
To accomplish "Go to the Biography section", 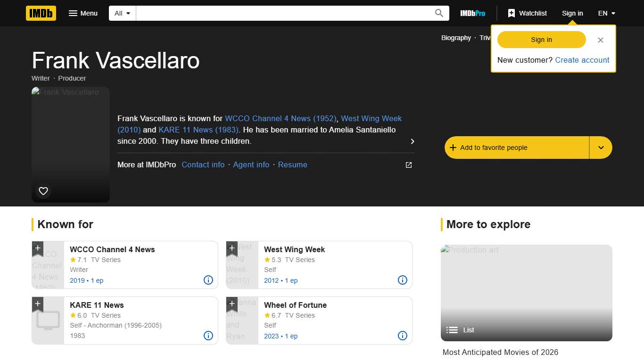I will coord(455,38).
